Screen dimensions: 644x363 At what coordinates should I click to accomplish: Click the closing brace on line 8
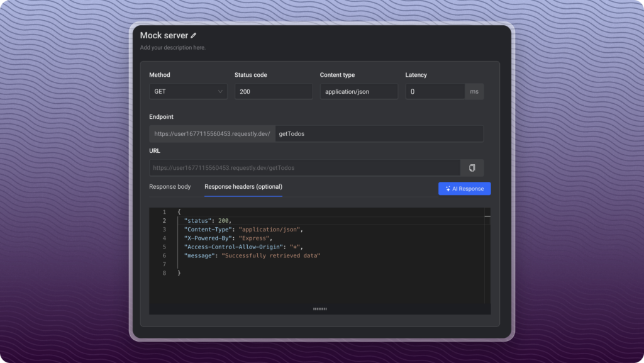[179, 273]
